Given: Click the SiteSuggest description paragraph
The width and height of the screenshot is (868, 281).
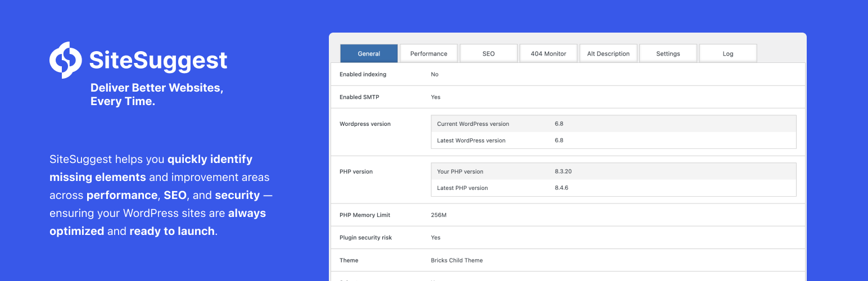Looking at the screenshot, I should pos(160,195).
